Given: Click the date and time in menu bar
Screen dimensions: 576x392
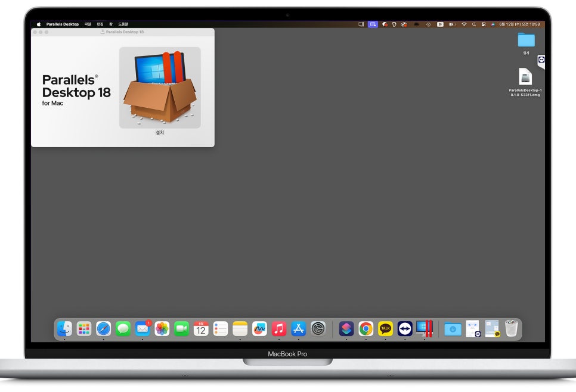Looking at the screenshot, I should (x=519, y=24).
